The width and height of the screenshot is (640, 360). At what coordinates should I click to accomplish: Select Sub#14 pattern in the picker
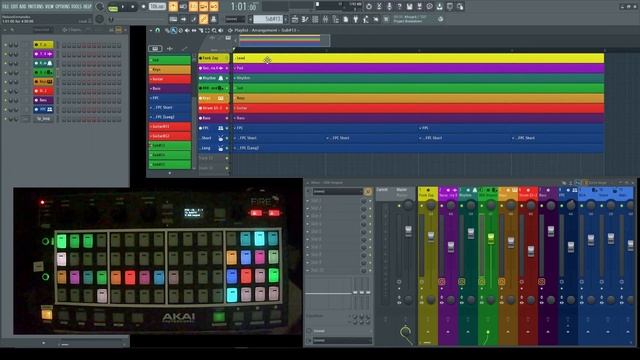(170, 155)
